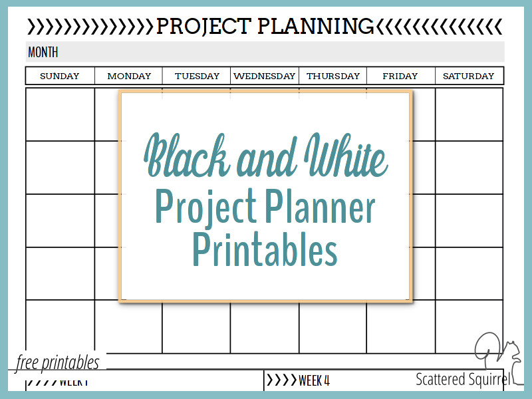Click the FRIDAY column header
532x399 pixels.
400,76
